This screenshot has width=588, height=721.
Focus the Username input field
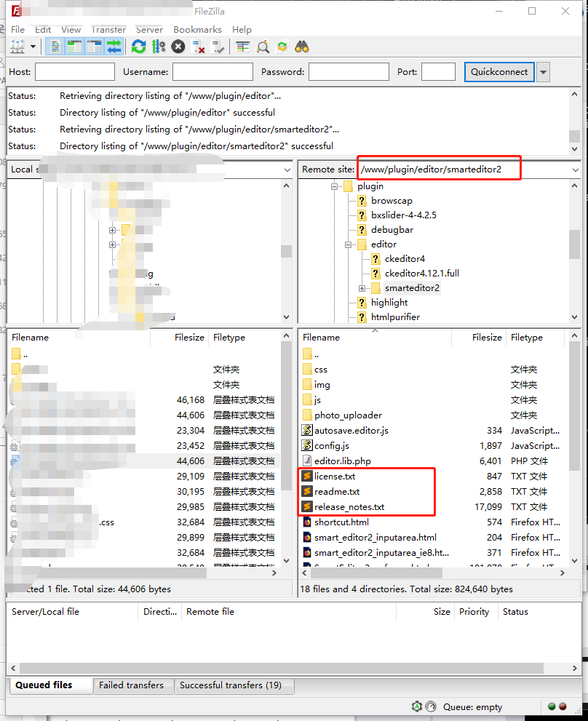tap(212, 72)
